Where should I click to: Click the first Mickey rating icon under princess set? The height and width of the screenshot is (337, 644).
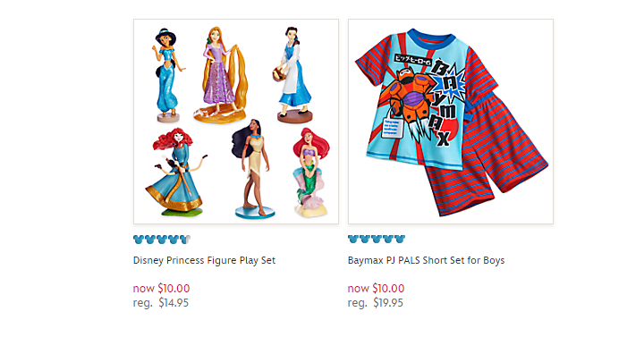(x=139, y=239)
